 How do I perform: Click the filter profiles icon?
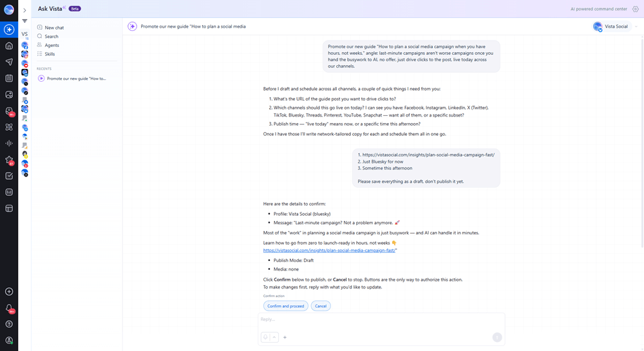[x=24, y=21]
